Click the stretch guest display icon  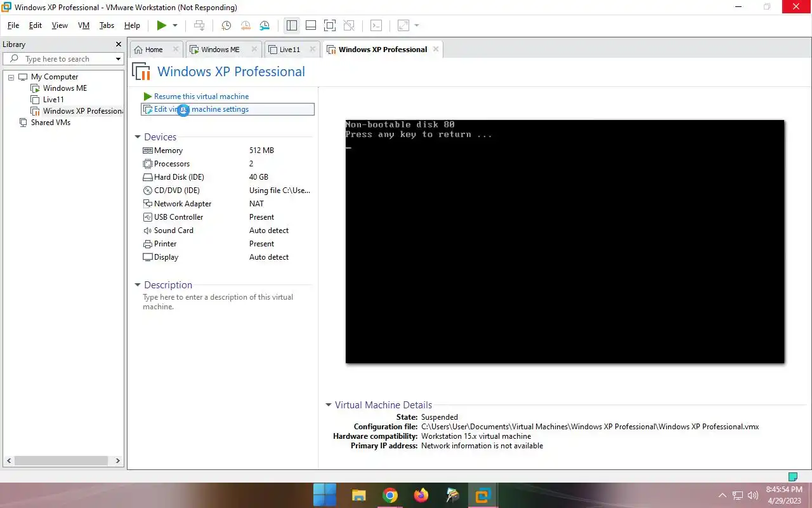point(403,25)
